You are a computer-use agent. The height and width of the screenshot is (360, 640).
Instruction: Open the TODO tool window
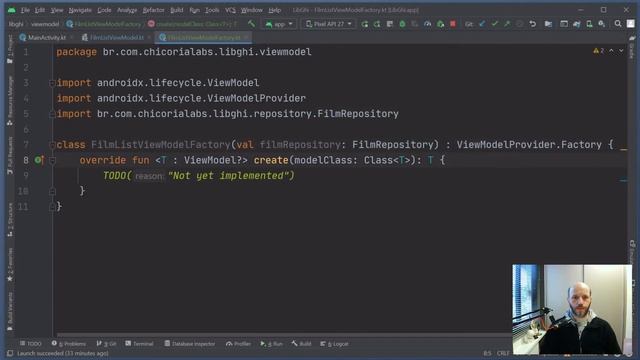31,344
